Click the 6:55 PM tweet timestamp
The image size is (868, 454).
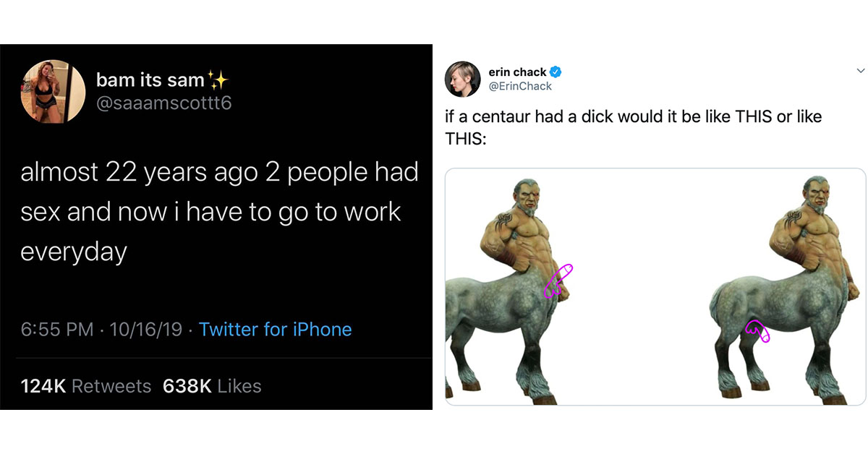(x=57, y=330)
